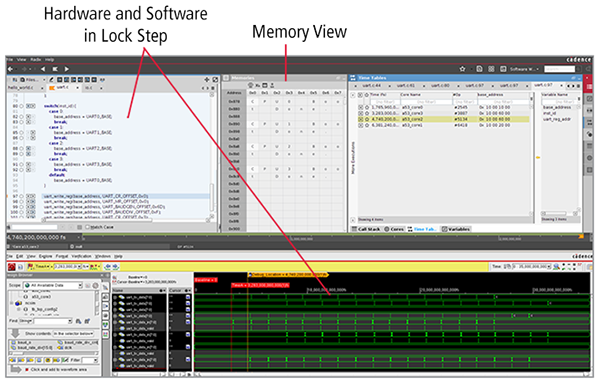This screenshot has height=383, width=600.
Task: Open Format menu in waveform window
Action: [62, 256]
